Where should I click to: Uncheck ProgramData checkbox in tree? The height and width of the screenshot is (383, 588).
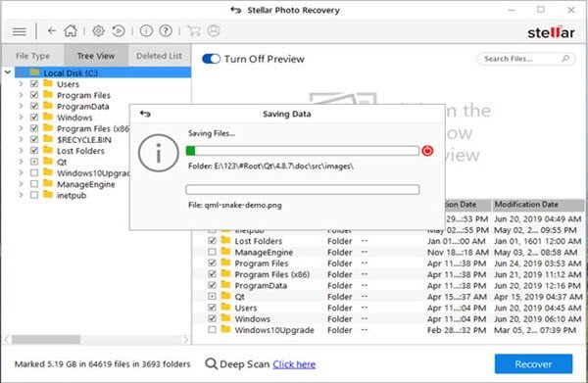point(34,106)
